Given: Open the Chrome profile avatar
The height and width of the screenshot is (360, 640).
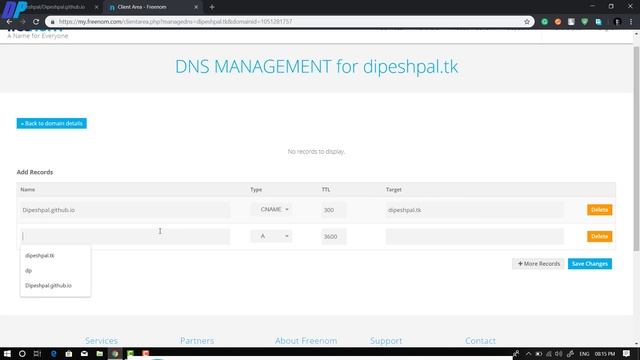Looking at the screenshot, I should click(618, 22).
